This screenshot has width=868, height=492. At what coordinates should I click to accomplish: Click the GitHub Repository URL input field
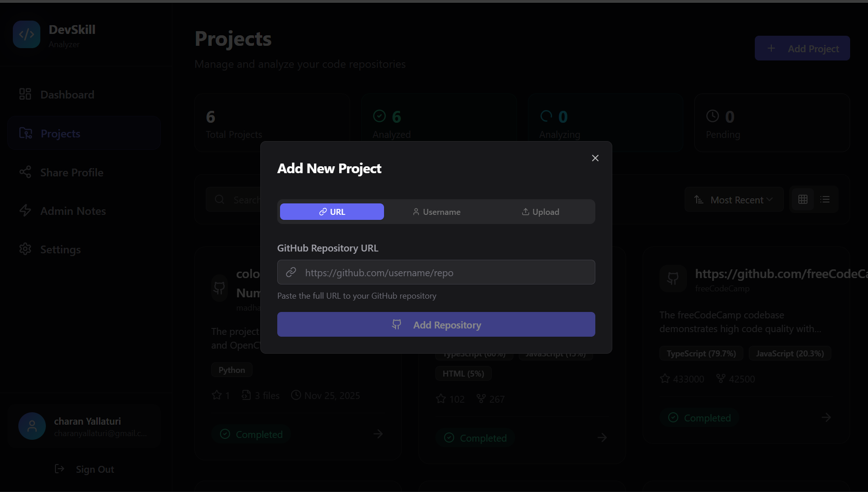436,272
